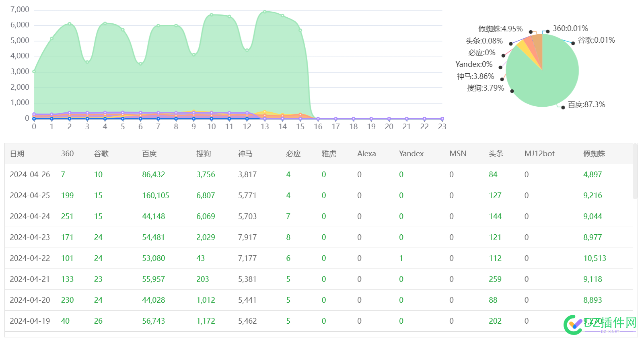
Task: Click the 360 column header
Action: click(x=68, y=154)
